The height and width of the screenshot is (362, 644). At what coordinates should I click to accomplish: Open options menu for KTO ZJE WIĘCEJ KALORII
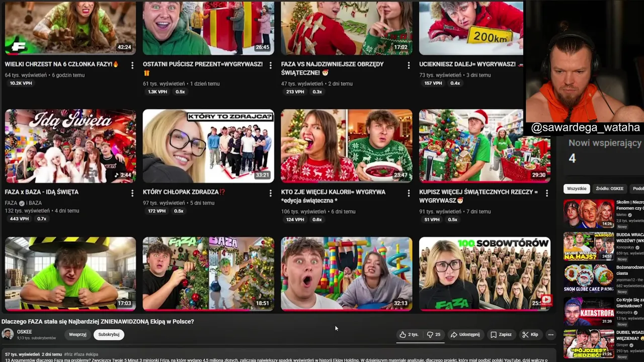coord(409,193)
